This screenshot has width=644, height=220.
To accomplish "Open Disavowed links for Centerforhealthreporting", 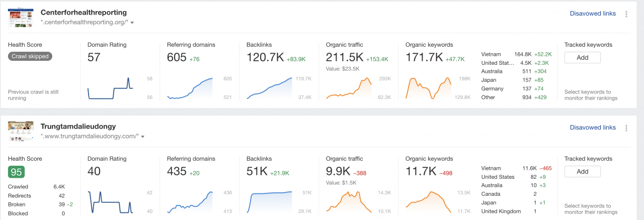I will [x=592, y=14].
